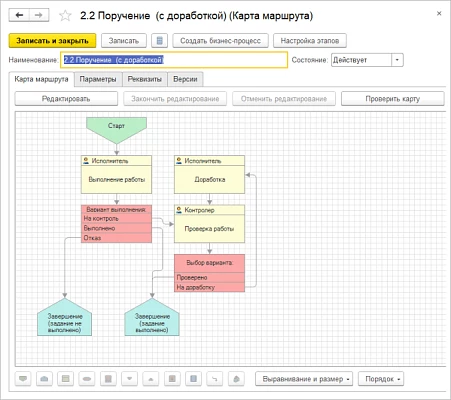Insert the blue Processing block element

pyautogui.click(x=193, y=379)
